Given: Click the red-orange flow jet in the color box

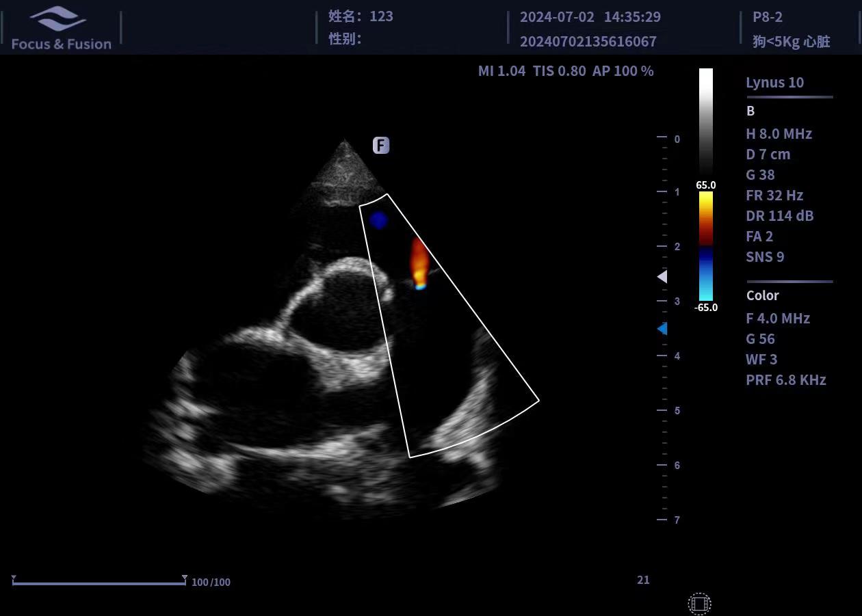Looking at the screenshot, I should pos(419,261).
